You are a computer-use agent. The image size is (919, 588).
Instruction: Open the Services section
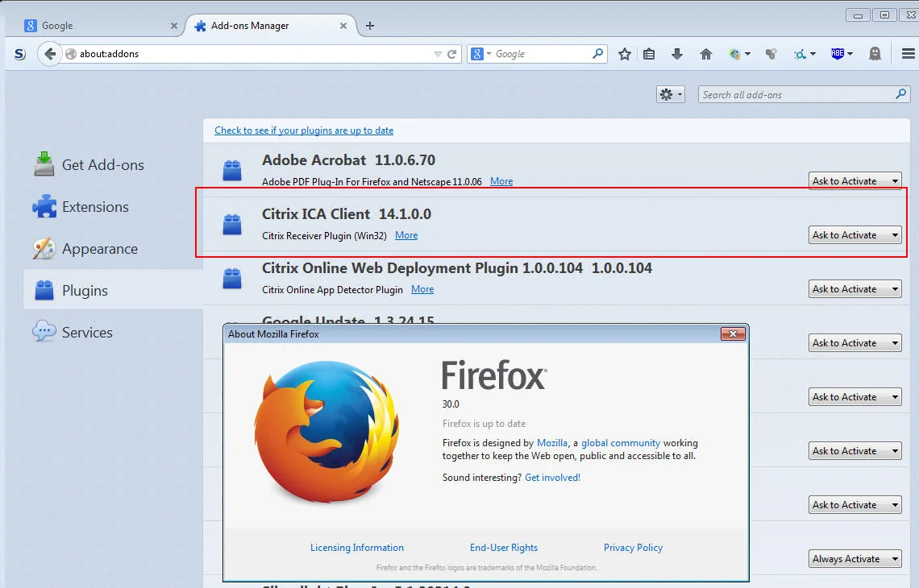(73, 332)
